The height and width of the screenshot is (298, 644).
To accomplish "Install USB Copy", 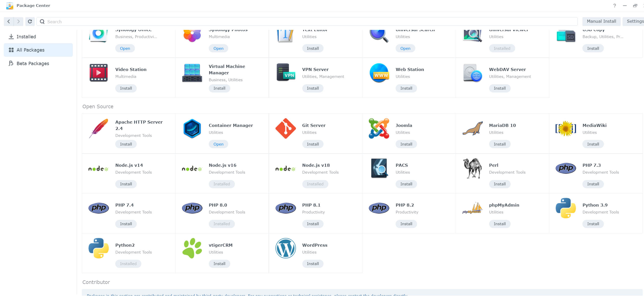I will click(593, 49).
